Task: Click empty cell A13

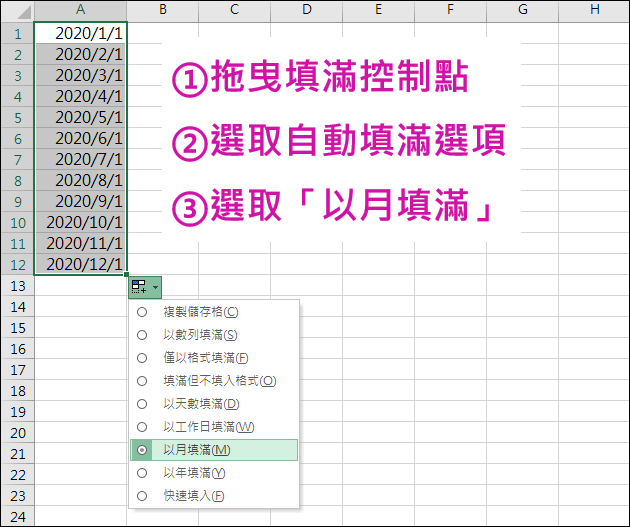Action: click(81, 286)
